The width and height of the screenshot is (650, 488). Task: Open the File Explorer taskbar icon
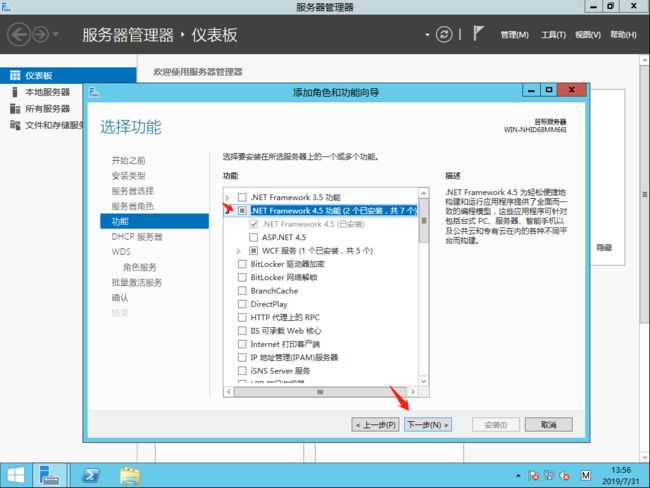pyautogui.click(x=130, y=475)
